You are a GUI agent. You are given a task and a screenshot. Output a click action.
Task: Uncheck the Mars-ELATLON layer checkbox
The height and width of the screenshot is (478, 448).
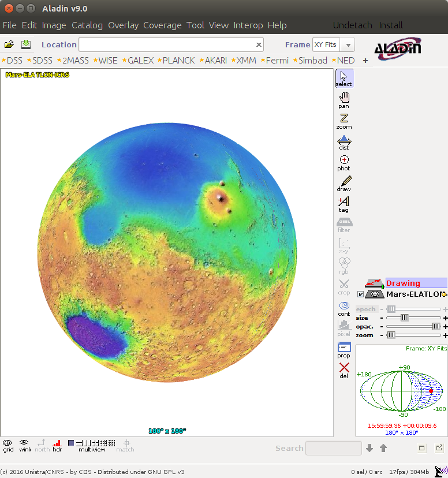click(x=360, y=294)
